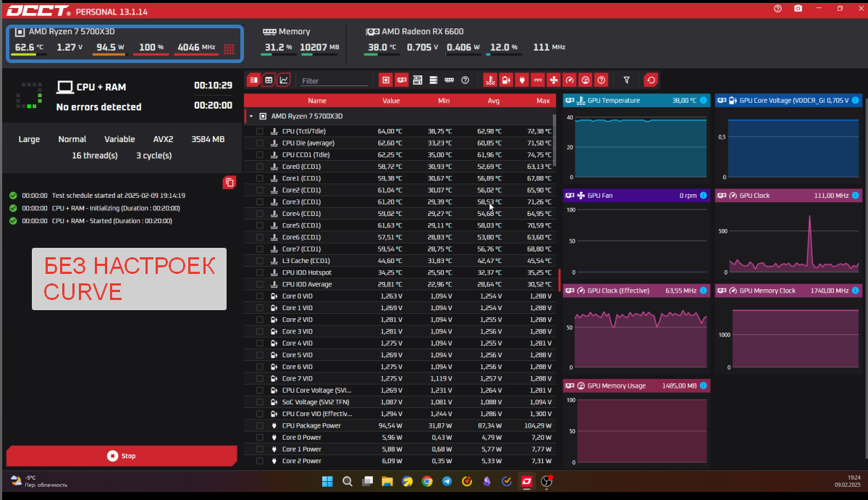Toggle the other sensor type question filter
Image resolution: width=868 pixels, height=500 pixels.
click(601, 80)
